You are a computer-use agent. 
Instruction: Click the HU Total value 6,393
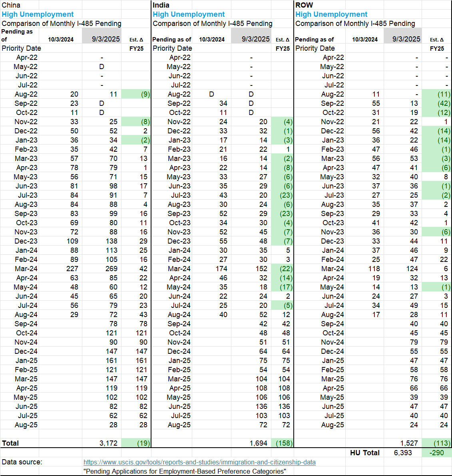point(402,453)
